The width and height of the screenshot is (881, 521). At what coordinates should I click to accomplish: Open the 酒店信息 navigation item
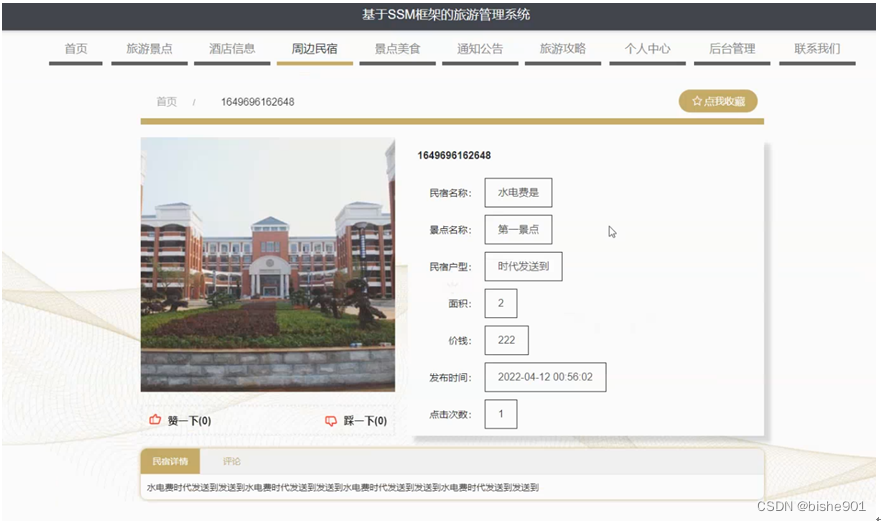[232, 49]
